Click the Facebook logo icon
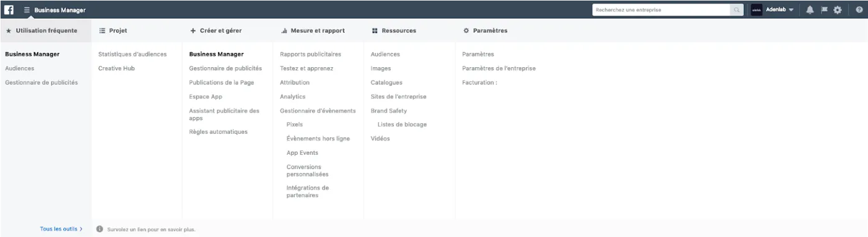 (9, 10)
